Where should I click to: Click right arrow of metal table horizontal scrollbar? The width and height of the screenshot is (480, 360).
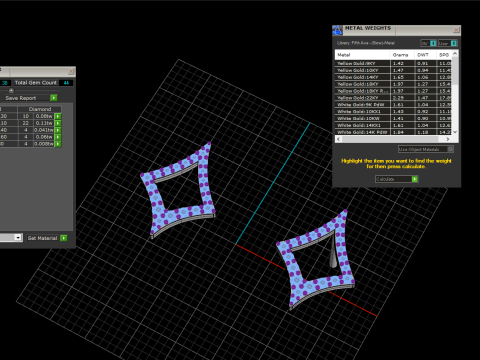point(448,139)
